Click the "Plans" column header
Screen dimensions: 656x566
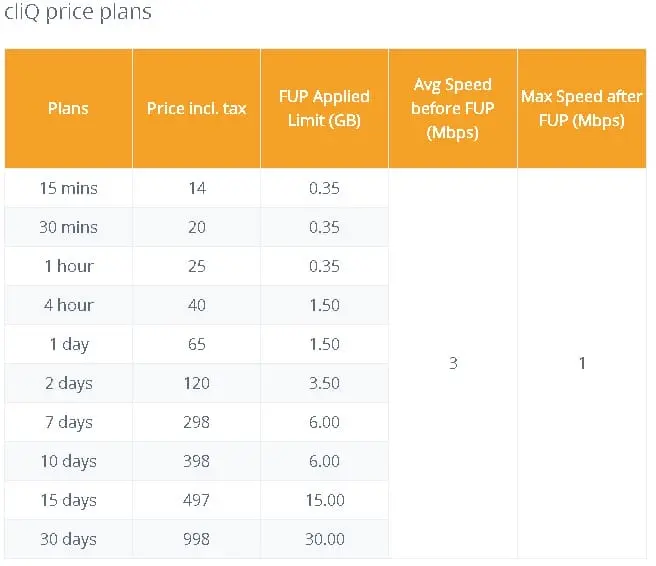68,108
